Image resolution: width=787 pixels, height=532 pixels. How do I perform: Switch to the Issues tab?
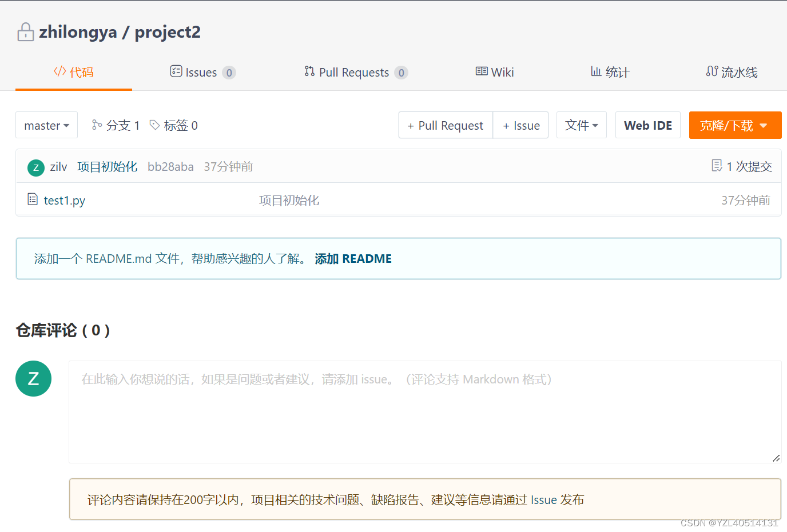pos(203,73)
